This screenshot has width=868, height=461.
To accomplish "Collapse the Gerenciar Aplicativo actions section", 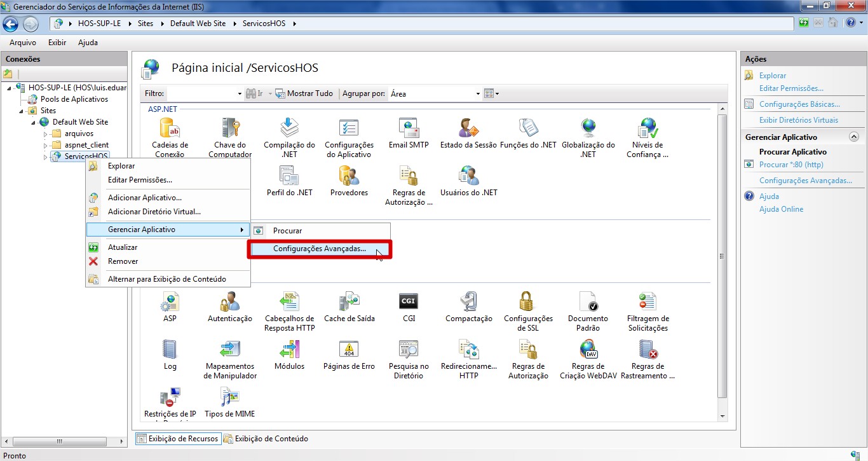I will coord(853,137).
